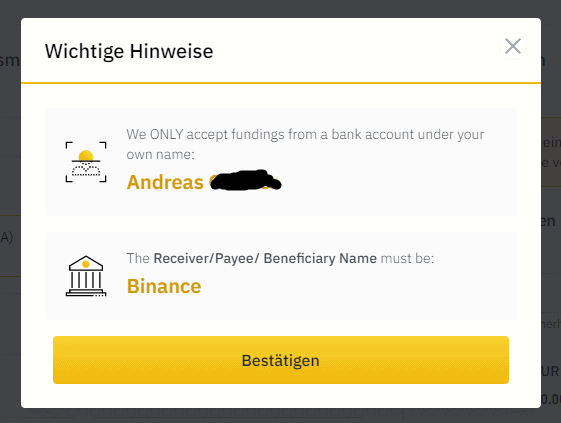The image size is (561, 423).
Task: Click the yellow divider under the header
Action: click(x=281, y=83)
